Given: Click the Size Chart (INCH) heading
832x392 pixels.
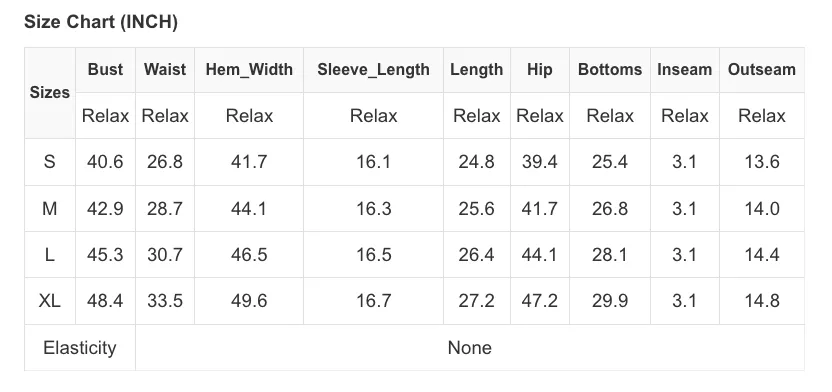Looking at the screenshot, I should tap(101, 22).
